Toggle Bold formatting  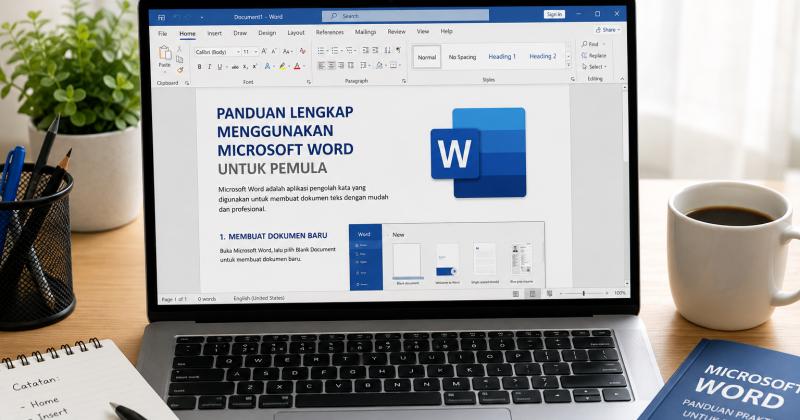pos(199,67)
